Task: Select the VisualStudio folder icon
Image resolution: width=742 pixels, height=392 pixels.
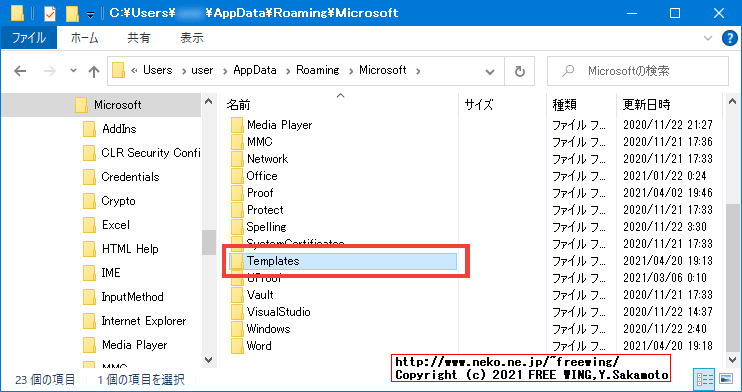Action: point(237,312)
